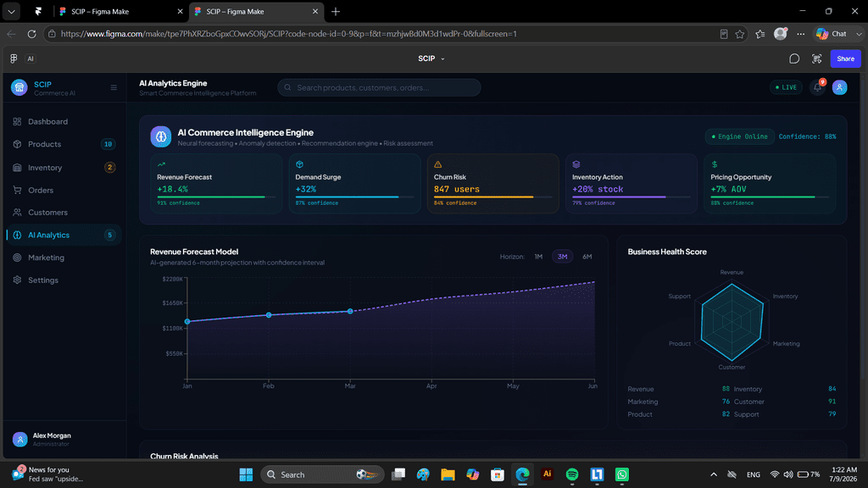
Task: Click the Figma main menu logo icon
Action: click(x=14, y=58)
